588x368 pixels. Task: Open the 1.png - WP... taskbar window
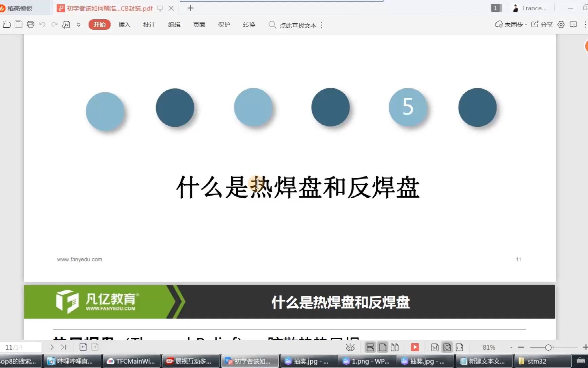tap(367, 361)
